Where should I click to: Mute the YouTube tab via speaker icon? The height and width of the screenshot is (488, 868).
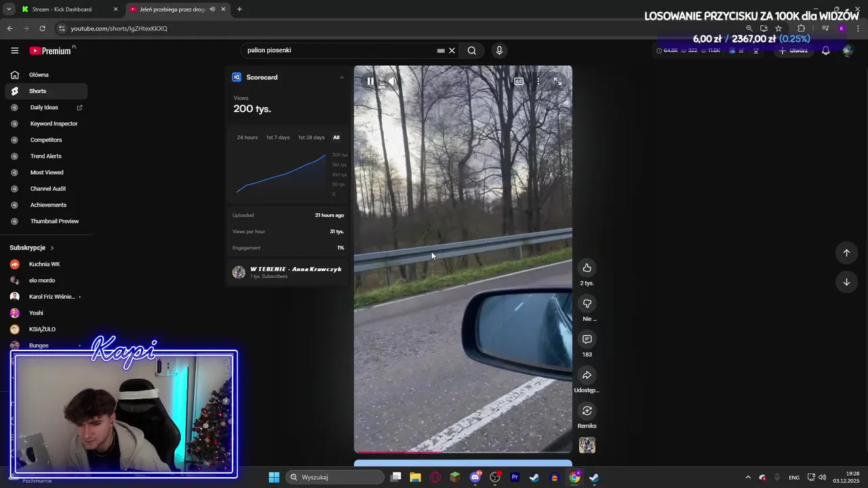pyautogui.click(x=212, y=9)
